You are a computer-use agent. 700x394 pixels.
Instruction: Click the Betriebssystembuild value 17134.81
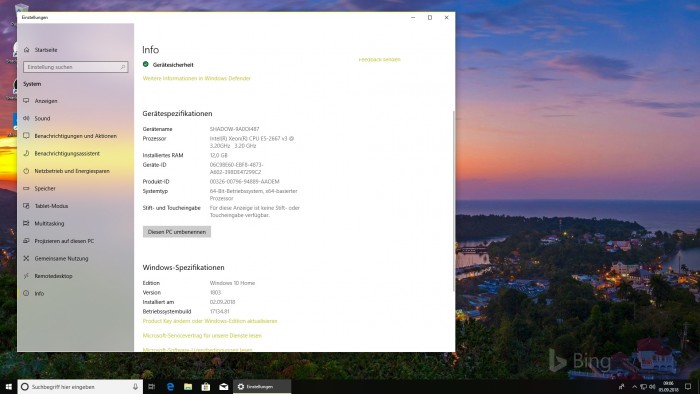pos(220,311)
